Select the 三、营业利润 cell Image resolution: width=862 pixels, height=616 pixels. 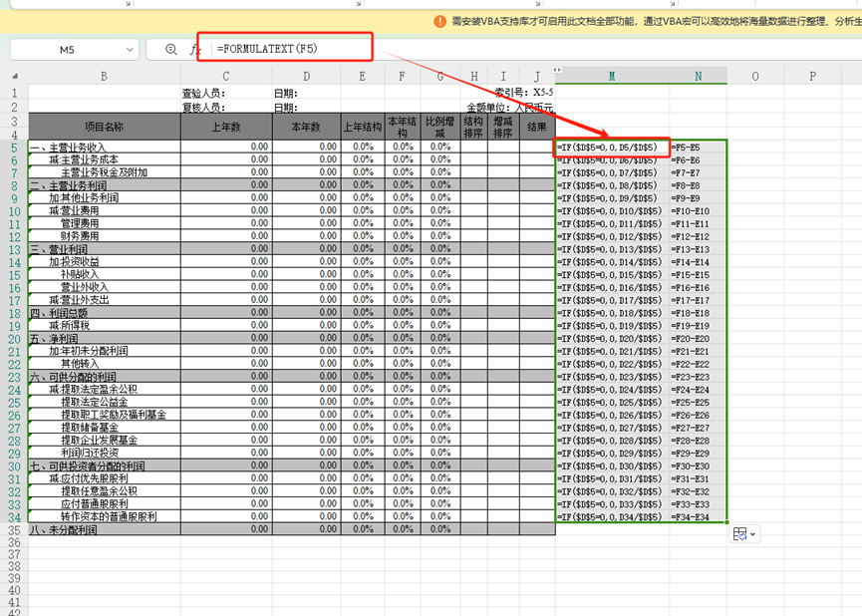(x=104, y=249)
